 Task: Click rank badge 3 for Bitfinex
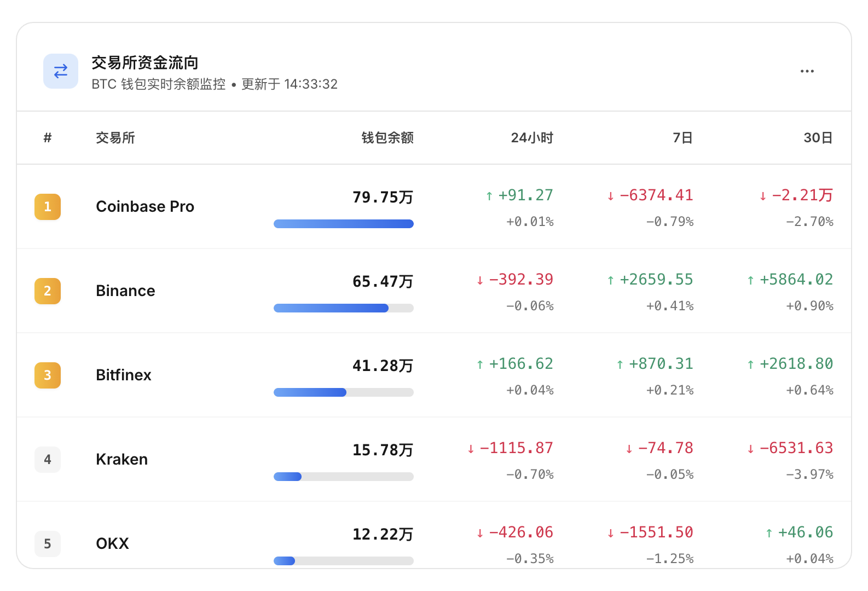tap(48, 375)
